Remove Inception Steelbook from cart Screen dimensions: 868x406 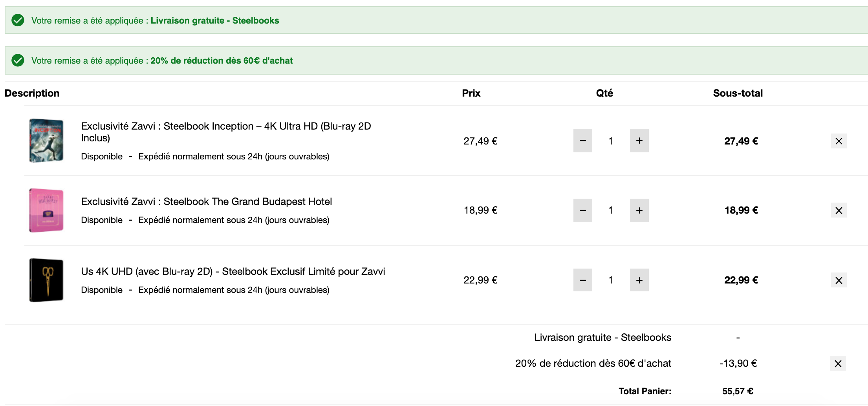pyautogui.click(x=839, y=141)
